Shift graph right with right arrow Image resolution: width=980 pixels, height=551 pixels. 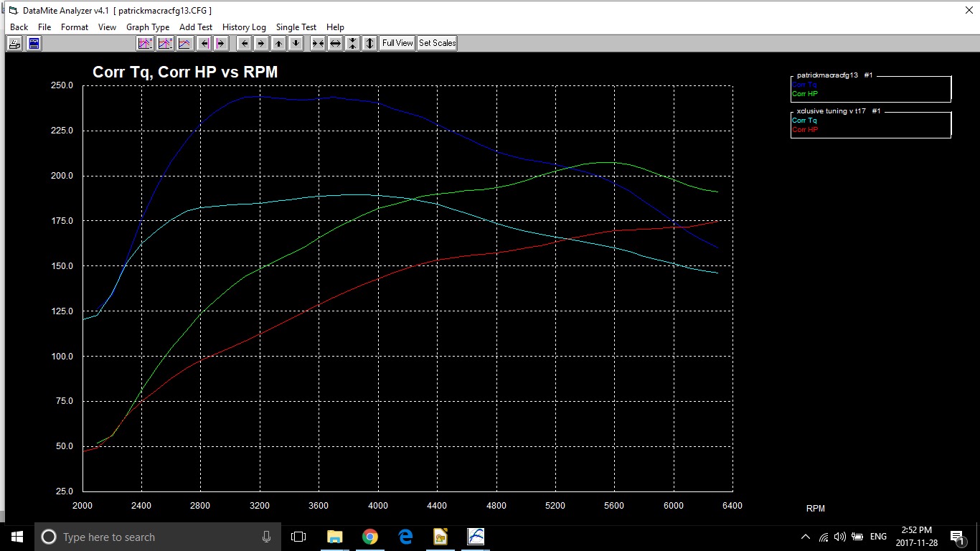[x=262, y=43]
